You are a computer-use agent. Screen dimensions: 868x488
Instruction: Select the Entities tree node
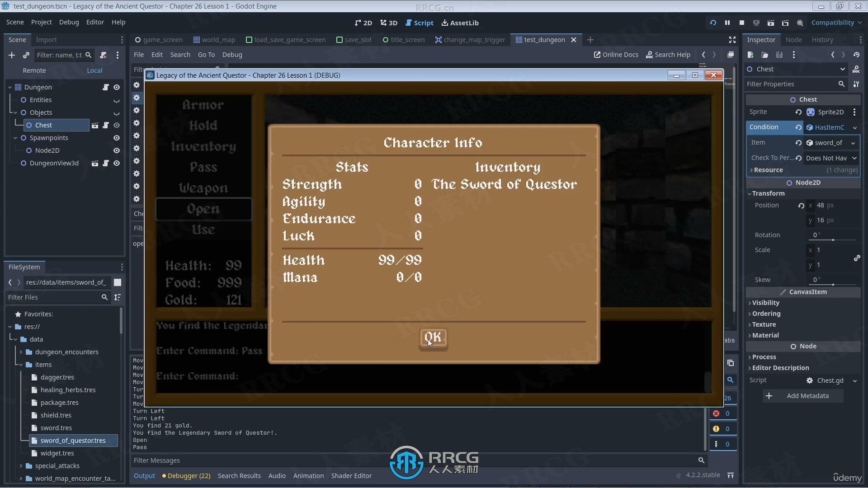pyautogui.click(x=41, y=100)
